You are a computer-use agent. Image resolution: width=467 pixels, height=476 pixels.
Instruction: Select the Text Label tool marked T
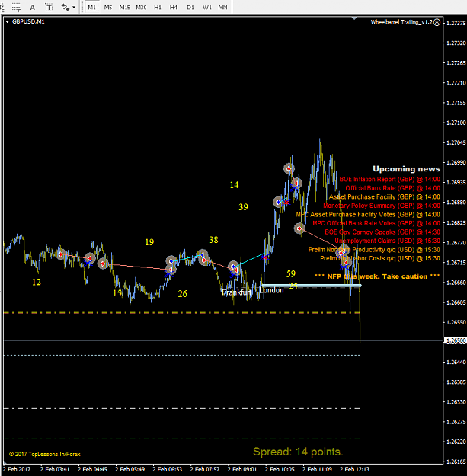[x=49, y=8]
